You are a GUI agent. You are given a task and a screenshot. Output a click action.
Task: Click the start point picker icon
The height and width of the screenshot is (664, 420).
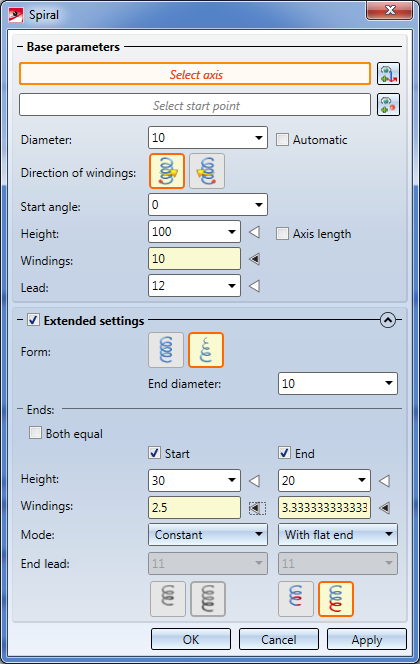(388, 105)
